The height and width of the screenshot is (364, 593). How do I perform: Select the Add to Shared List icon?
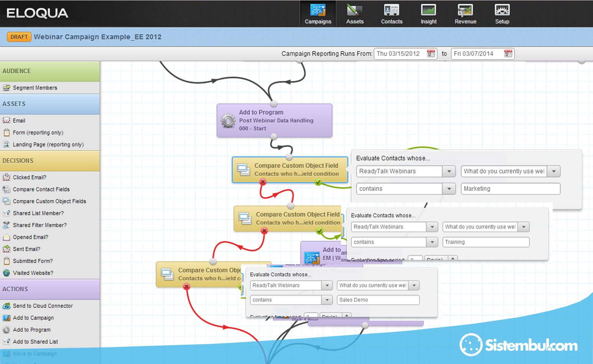7,341
